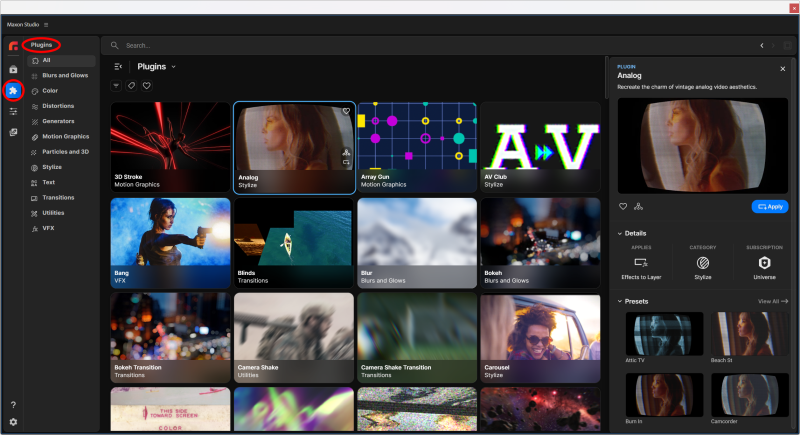Select the Distortions category
Screen dimensions: 800x435
click(61, 106)
